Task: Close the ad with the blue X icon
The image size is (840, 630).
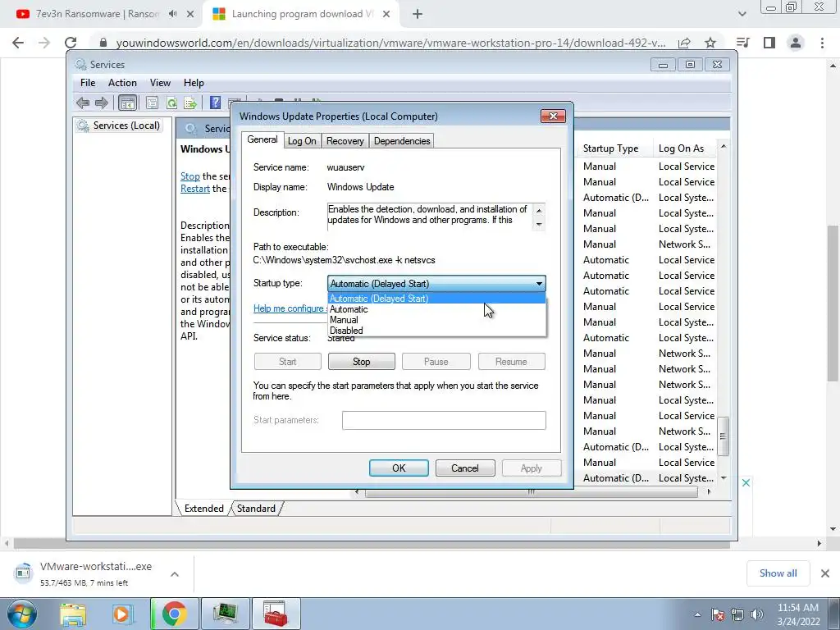Action: click(746, 482)
